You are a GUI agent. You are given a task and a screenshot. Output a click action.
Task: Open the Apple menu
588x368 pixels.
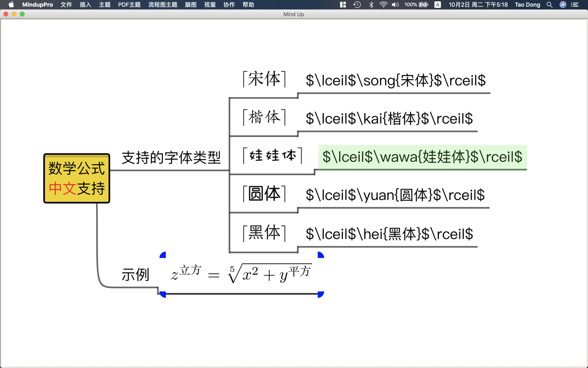[x=11, y=5]
